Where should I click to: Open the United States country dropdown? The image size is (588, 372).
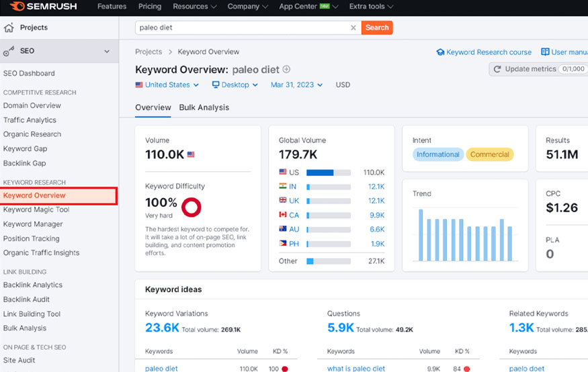pos(167,85)
